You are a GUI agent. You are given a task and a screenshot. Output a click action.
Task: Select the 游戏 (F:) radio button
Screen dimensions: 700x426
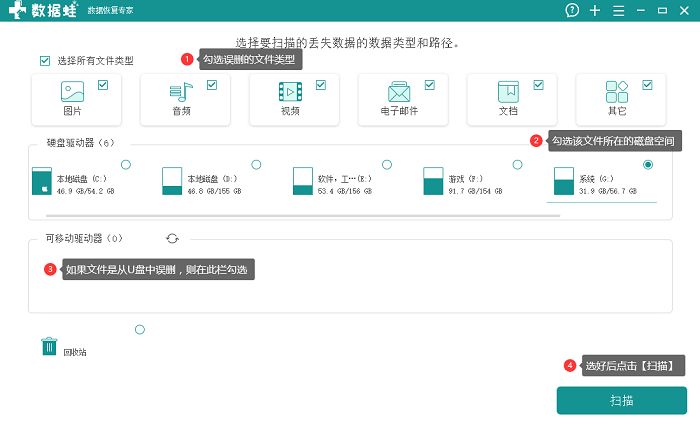coord(517,165)
